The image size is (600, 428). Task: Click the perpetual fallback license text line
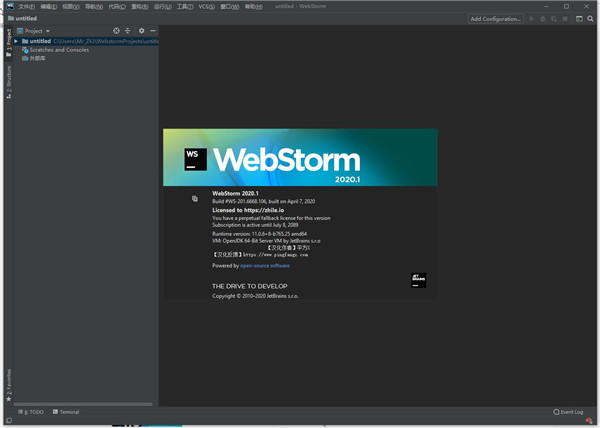[271, 218]
